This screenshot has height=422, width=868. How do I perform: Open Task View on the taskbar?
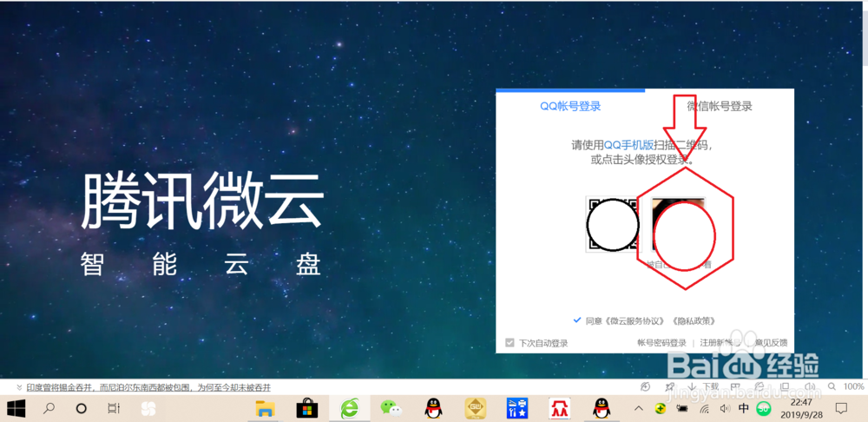(114, 409)
